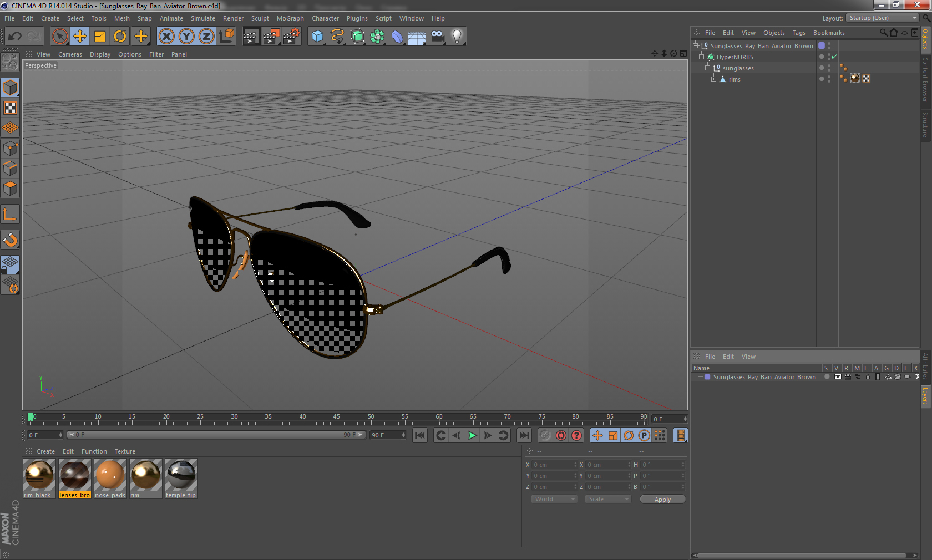The image size is (932, 560).
Task: Collapse the sunglasses null node
Action: (x=708, y=68)
